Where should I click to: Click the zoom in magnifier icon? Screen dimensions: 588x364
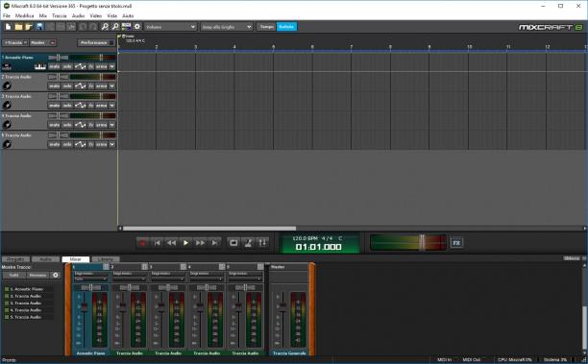point(105,27)
